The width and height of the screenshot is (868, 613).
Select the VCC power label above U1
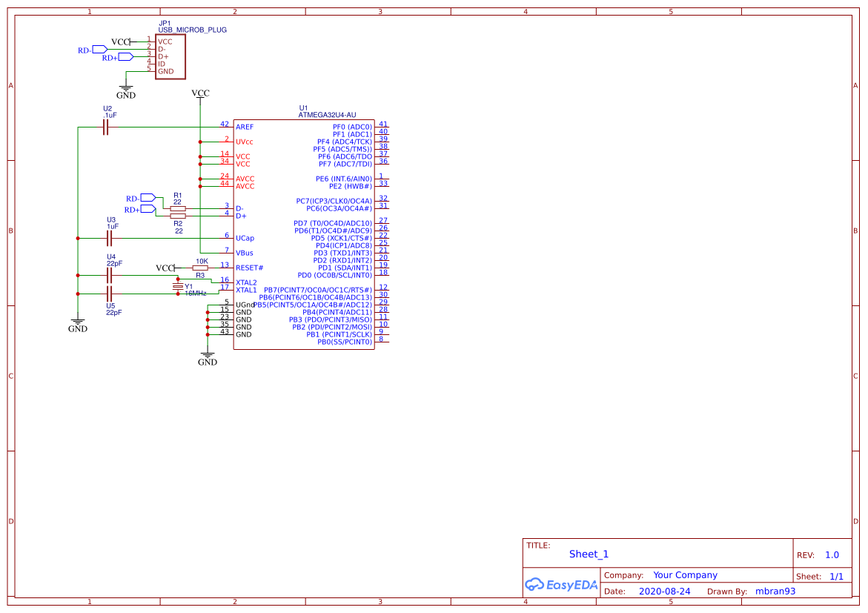coord(200,93)
